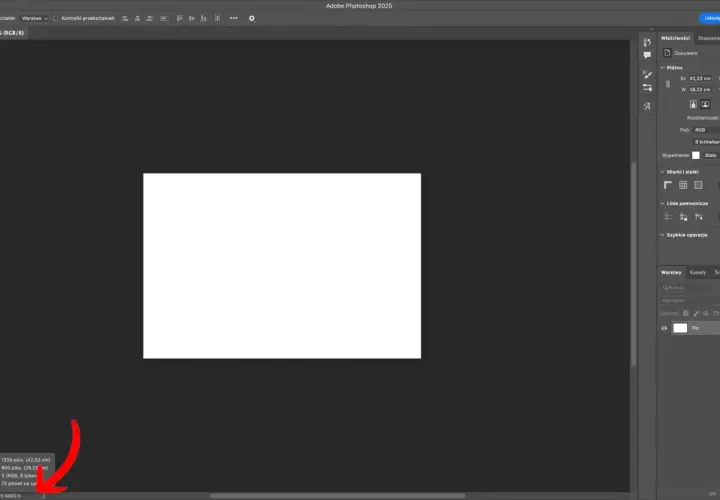
Task: Toggle the chain link between width and height
Action: click(x=668, y=84)
